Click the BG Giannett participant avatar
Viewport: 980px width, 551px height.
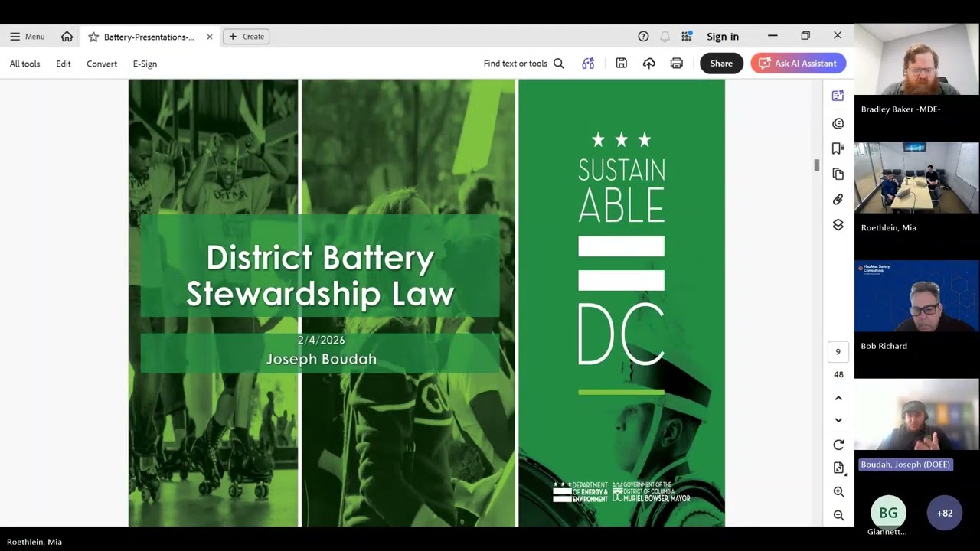[888, 513]
